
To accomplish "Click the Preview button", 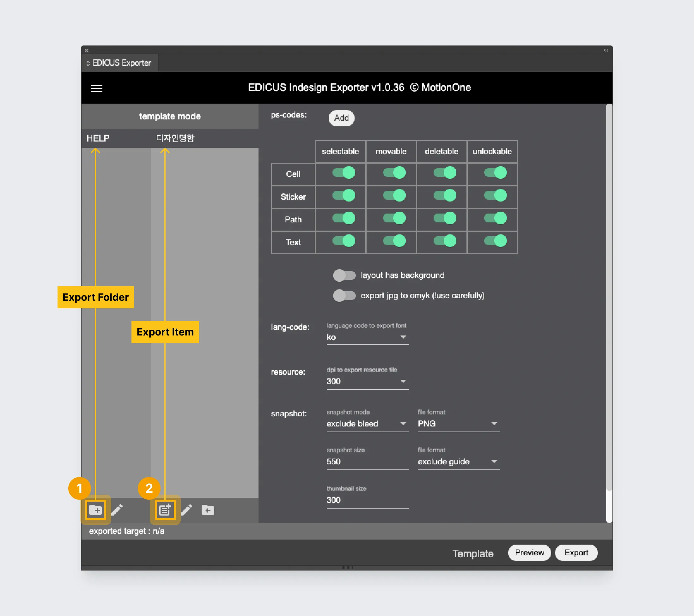I will click(529, 553).
